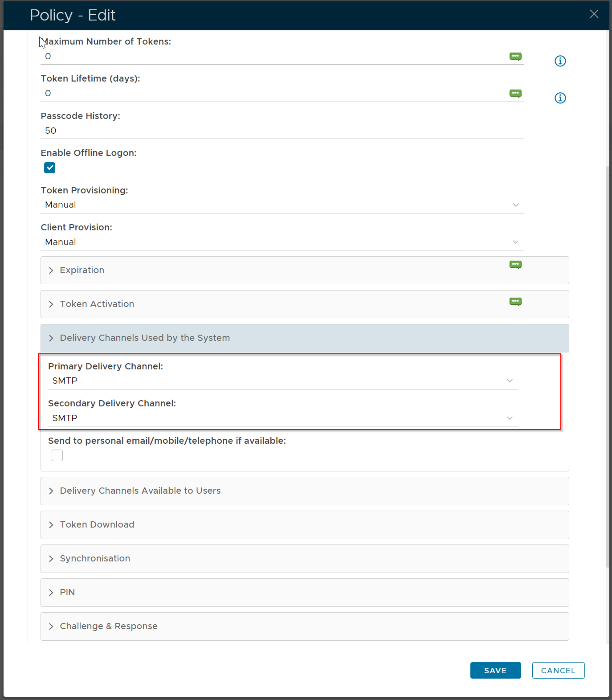Click green comment icon beside Maximum Number of Tokens
The image size is (612, 700).
coord(515,57)
